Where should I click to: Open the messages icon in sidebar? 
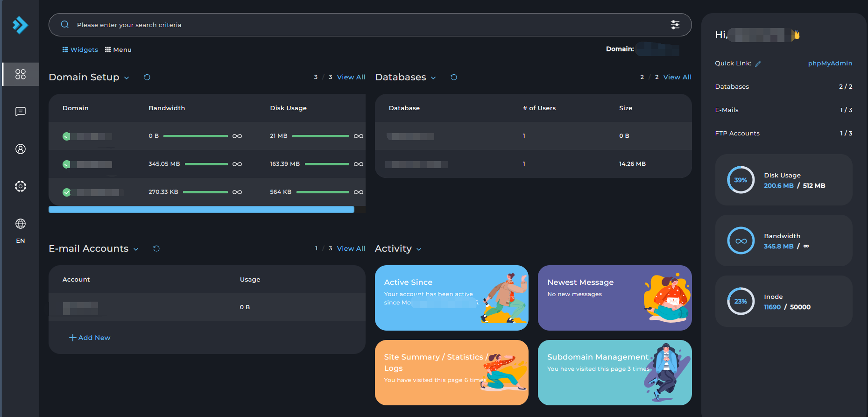[x=21, y=112]
